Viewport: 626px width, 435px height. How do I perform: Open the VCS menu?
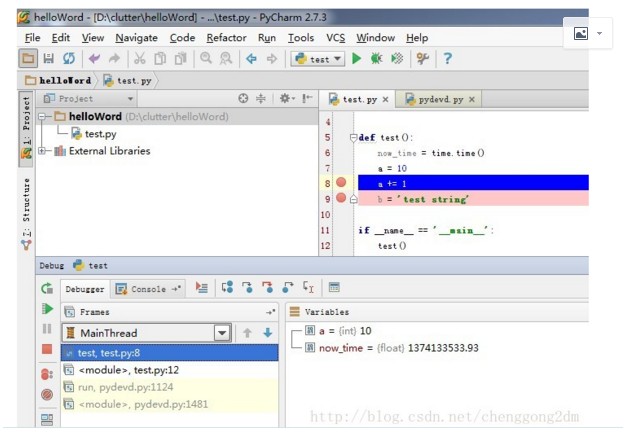point(335,38)
